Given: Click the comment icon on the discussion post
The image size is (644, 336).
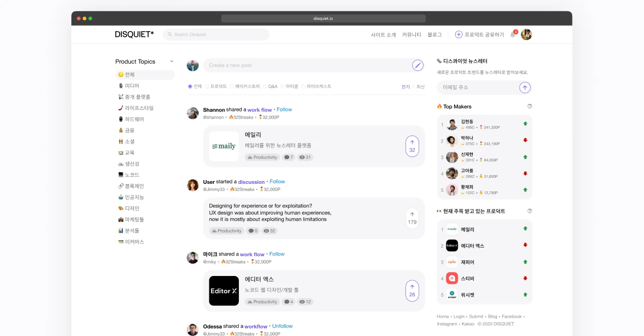Looking at the screenshot, I should tap(250, 231).
